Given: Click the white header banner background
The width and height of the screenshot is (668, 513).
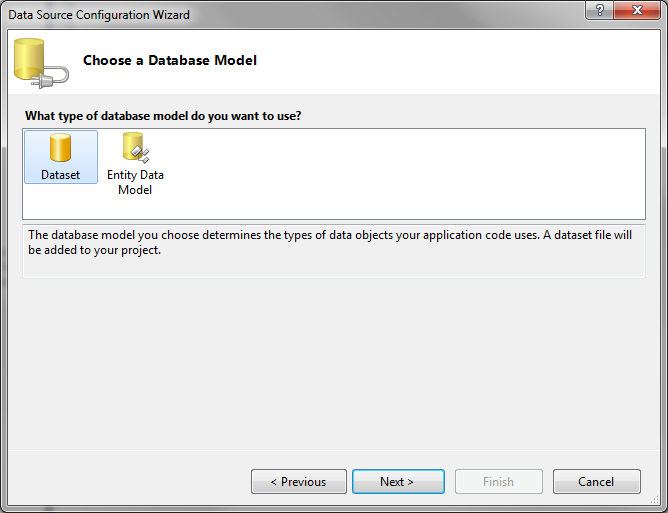Looking at the screenshot, I should pos(450,62).
